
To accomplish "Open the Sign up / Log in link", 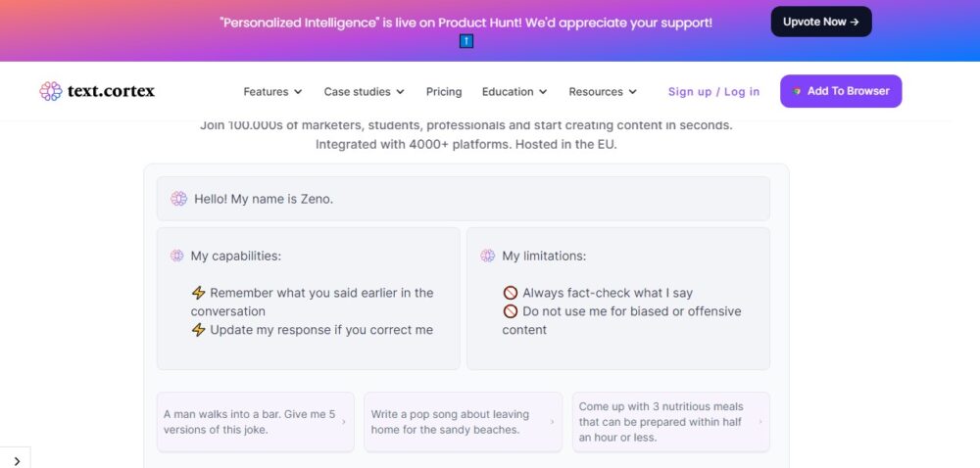I will [713, 92].
